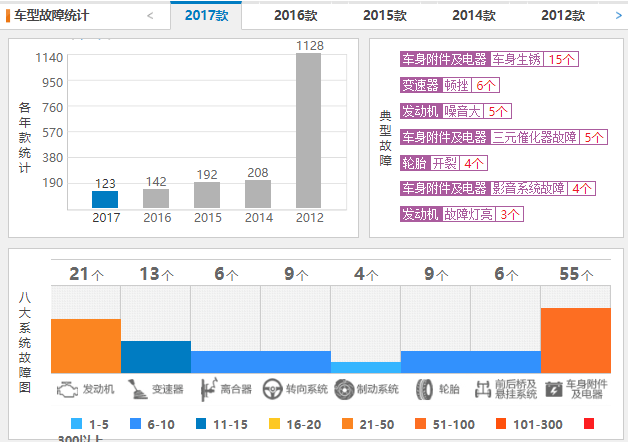Click the 13个 count above 变速器
This screenshot has height=442, width=628.
click(156, 274)
